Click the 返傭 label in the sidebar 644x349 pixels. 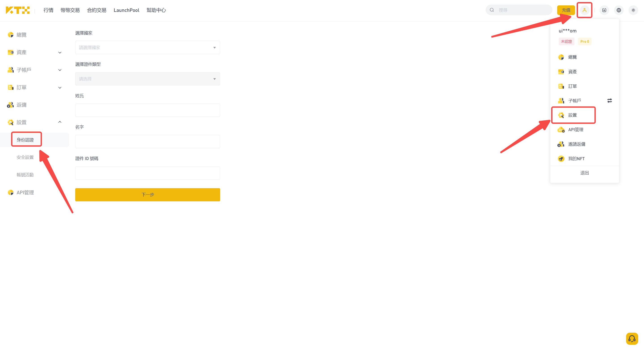pyautogui.click(x=21, y=105)
